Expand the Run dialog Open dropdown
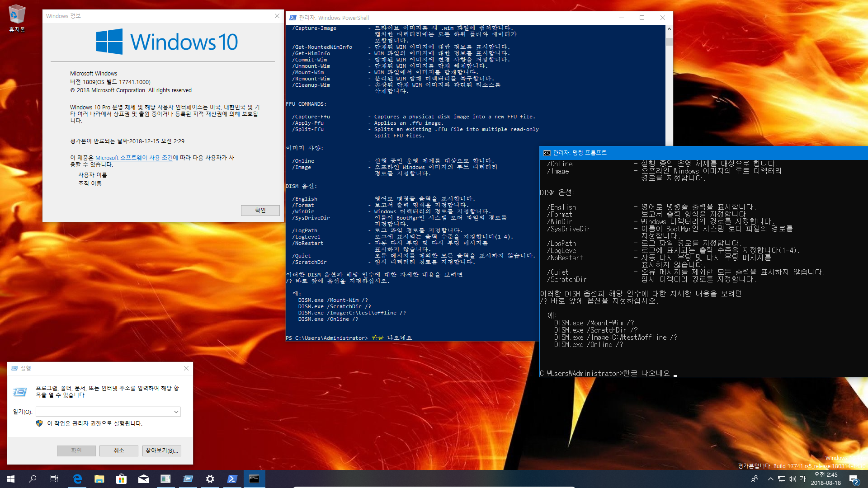This screenshot has width=868, height=488. click(176, 412)
